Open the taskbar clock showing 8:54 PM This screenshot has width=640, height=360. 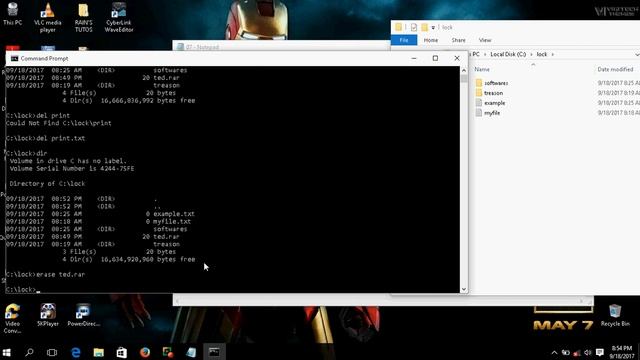(x=622, y=352)
